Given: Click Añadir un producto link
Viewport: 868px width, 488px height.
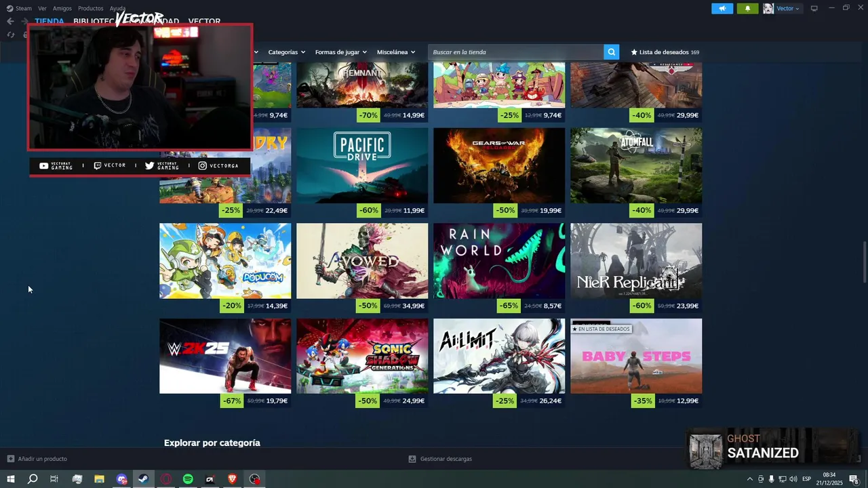Looking at the screenshot, I should tap(42, 459).
